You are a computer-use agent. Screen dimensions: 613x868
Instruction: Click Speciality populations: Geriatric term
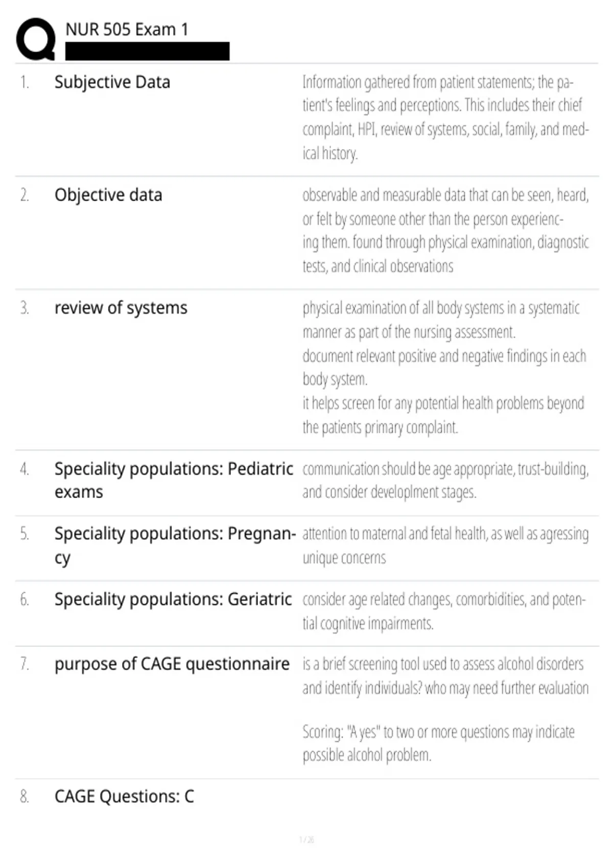pos(173,599)
